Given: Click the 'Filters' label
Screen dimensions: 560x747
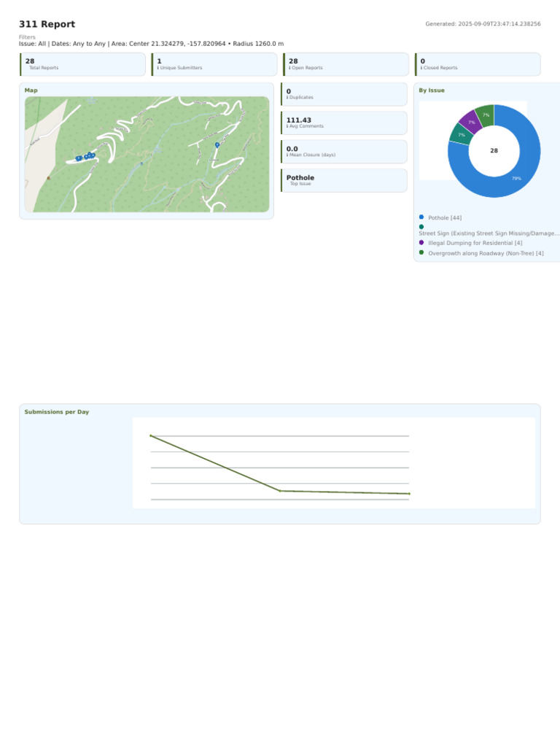Looking at the screenshot, I should pos(27,37).
